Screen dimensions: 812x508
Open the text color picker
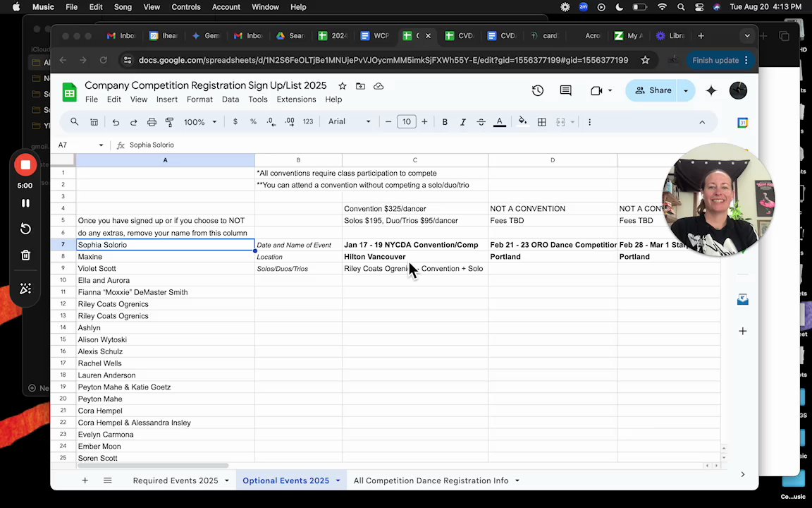(500, 122)
